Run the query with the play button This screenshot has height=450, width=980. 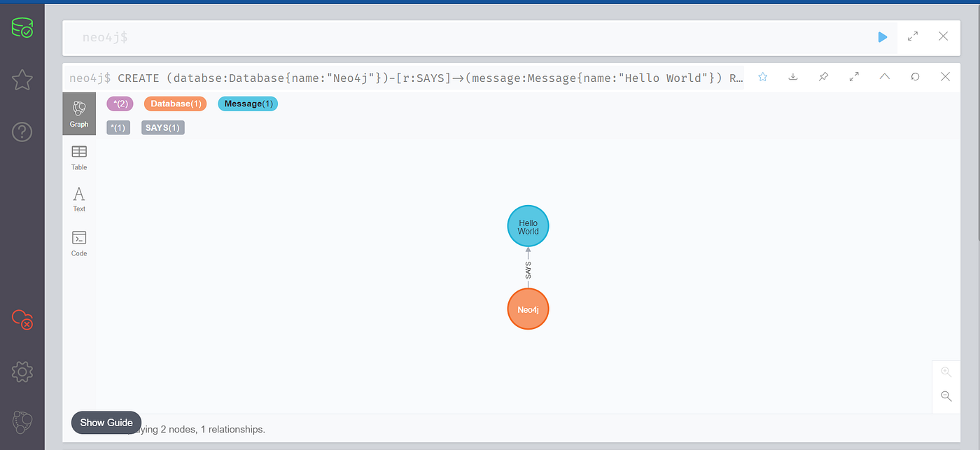[882, 37]
